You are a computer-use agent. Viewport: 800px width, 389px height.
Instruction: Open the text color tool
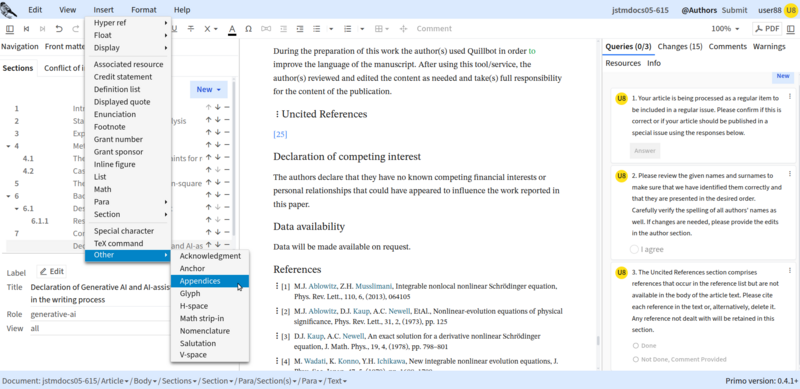(232, 29)
